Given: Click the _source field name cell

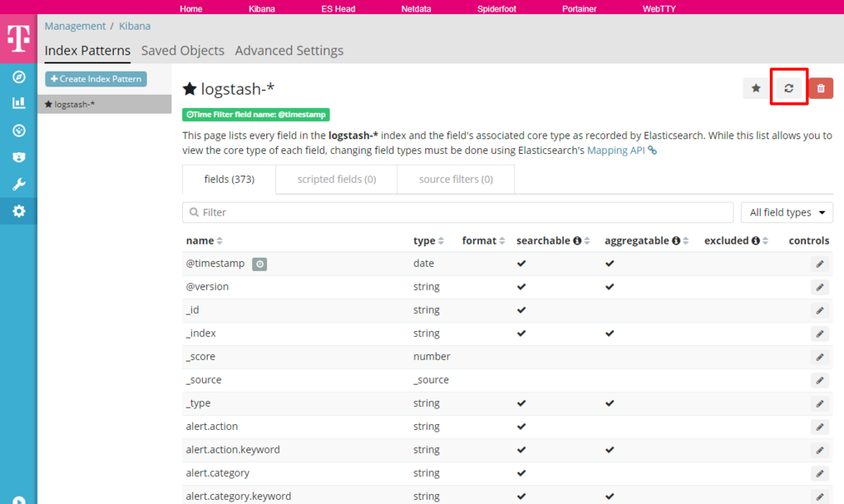Looking at the screenshot, I should pyautogui.click(x=204, y=380).
